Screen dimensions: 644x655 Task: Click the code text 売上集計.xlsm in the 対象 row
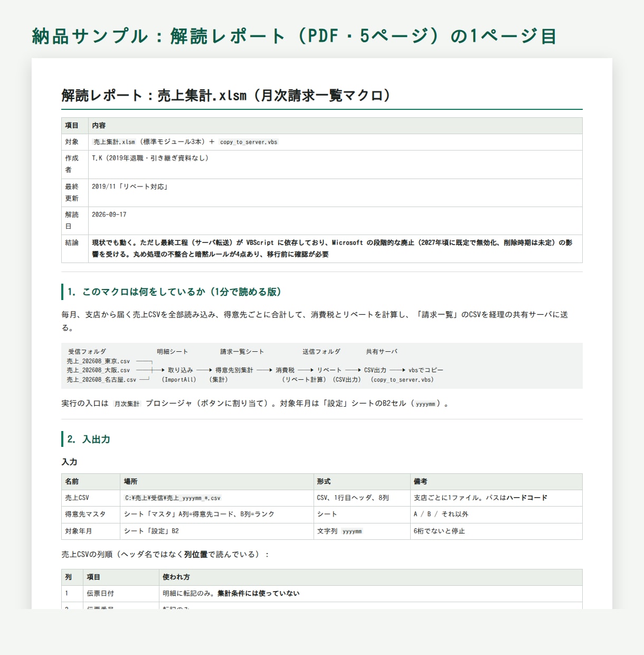(x=115, y=142)
